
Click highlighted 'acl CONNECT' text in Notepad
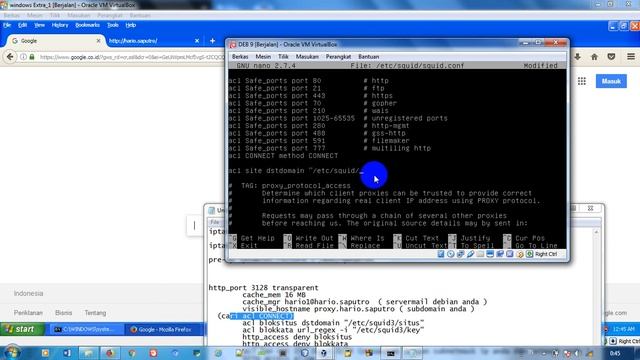coord(262,316)
